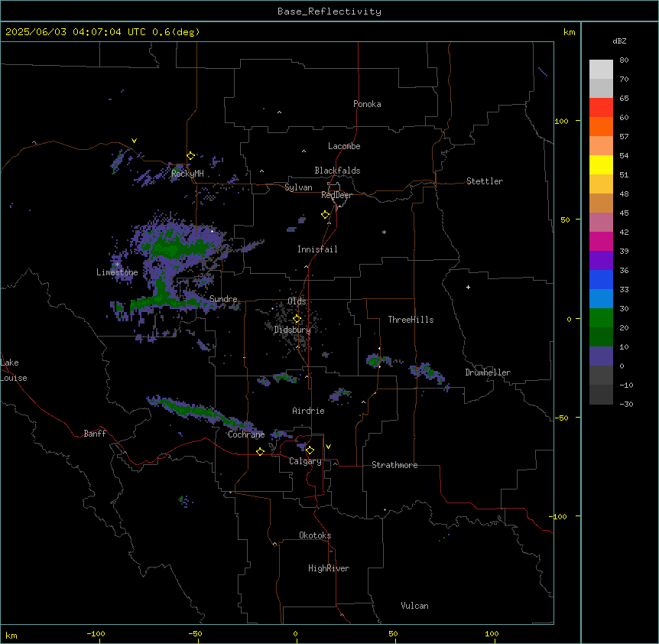This screenshot has height=644, width=659.
Task: Select the yellow diamond marker above Didsbury
Action: (x=297, y=319)
